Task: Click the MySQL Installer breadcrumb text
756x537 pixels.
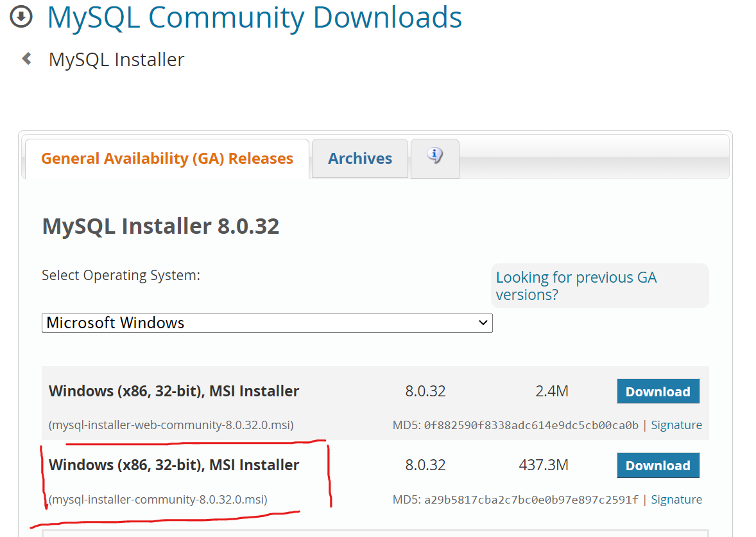Action: tap(117, 60)
